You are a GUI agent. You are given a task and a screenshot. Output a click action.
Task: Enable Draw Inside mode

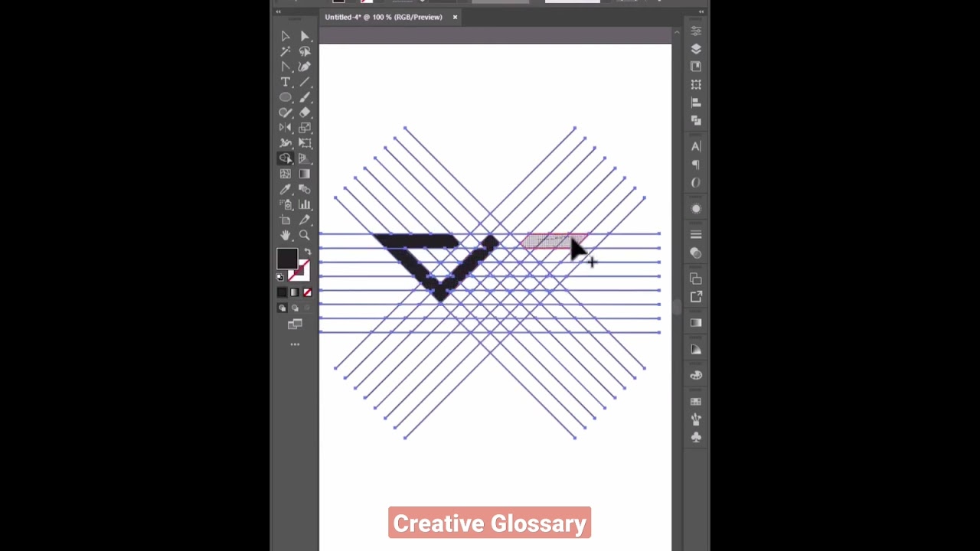pyautogui.click(x=307, y=308)
